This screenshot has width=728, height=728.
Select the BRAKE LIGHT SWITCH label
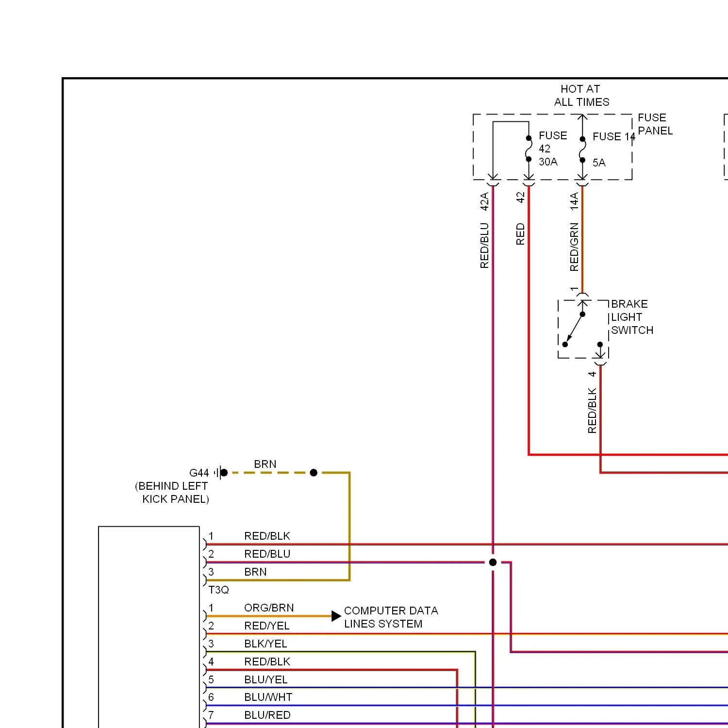pos(632,317)
